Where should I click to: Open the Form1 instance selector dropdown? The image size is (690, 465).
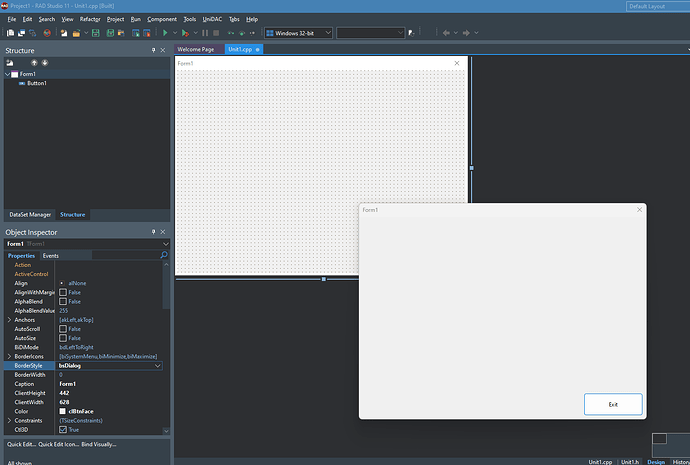click(165, 244)
